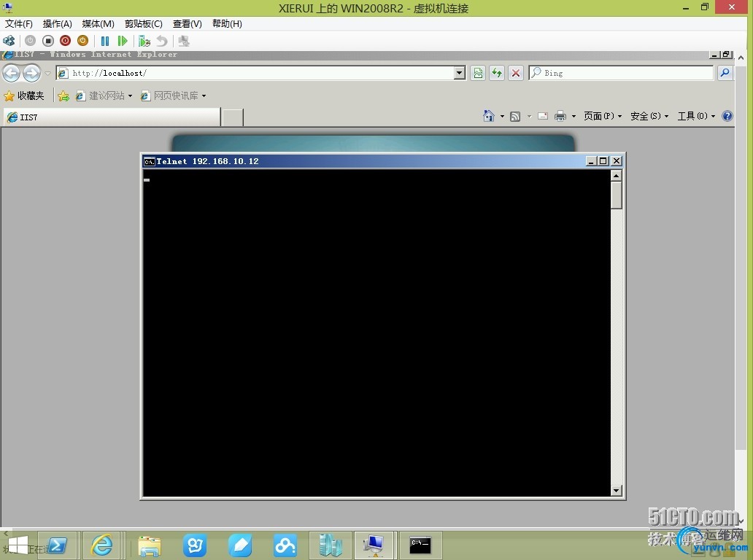Viewport: 753px width, 560px height.
Task: Send Ctrl+Alt+Del to the virtual machine
Action: point(9,41)
